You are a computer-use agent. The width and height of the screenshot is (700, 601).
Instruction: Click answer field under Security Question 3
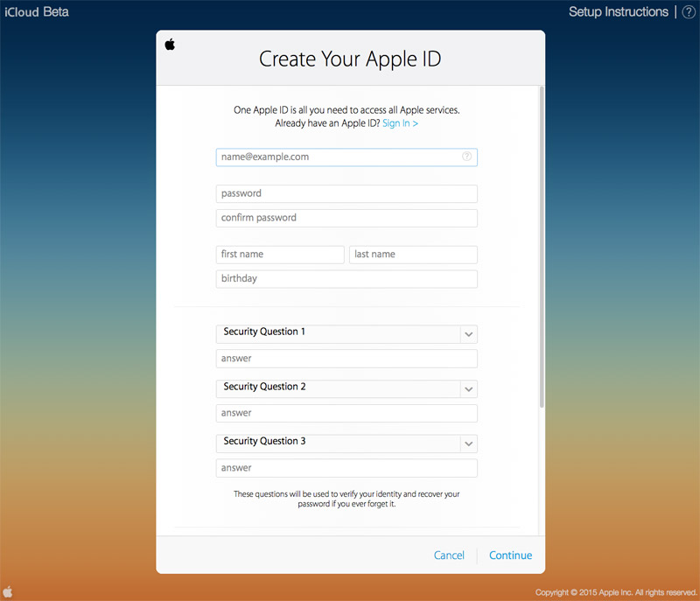pos(346,468)
